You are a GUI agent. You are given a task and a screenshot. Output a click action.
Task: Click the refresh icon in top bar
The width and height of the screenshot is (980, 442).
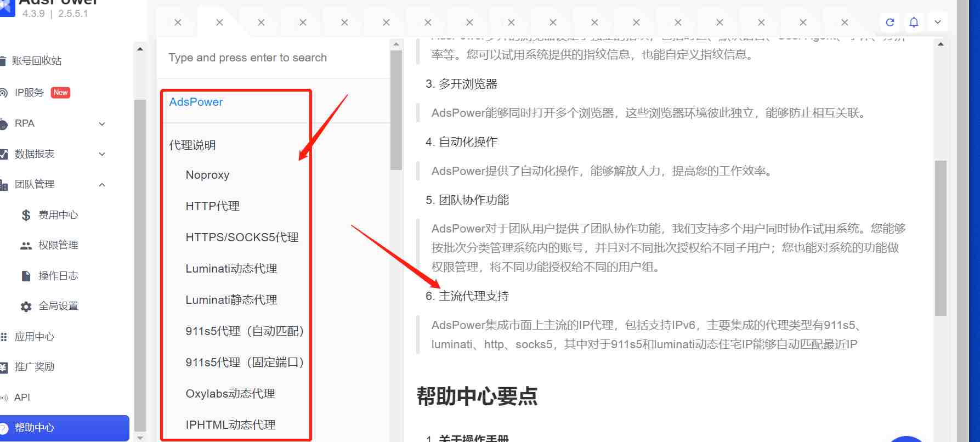coord(890,22)
